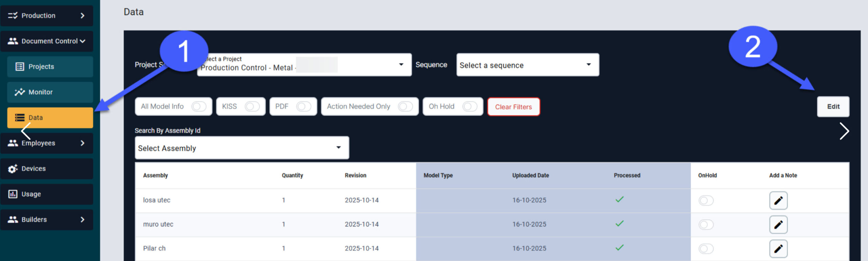Click the Clear Filters button
Screen dimensions: 868x261
tap(513, 107)
